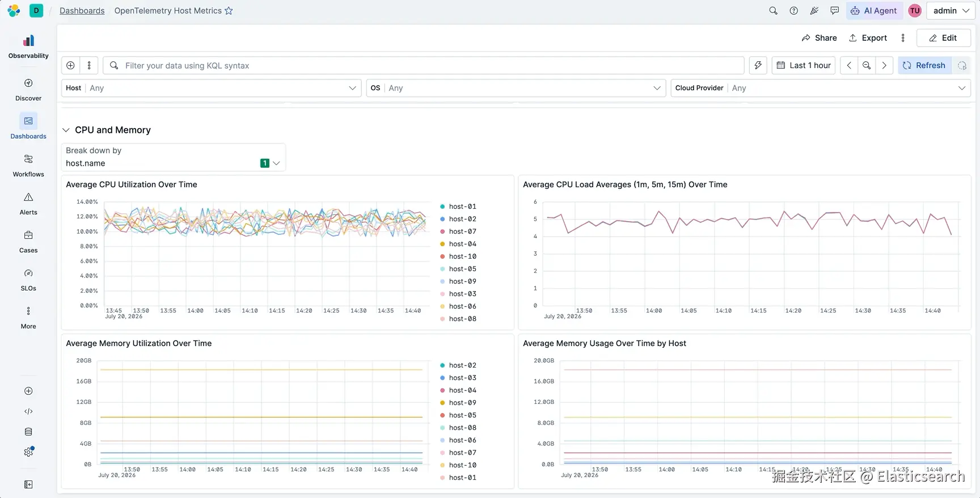Image resolution: width=980 pixels, height=498 pixels.
Task: Open Discover from the sidebar
Action: (x=28, y=90)
